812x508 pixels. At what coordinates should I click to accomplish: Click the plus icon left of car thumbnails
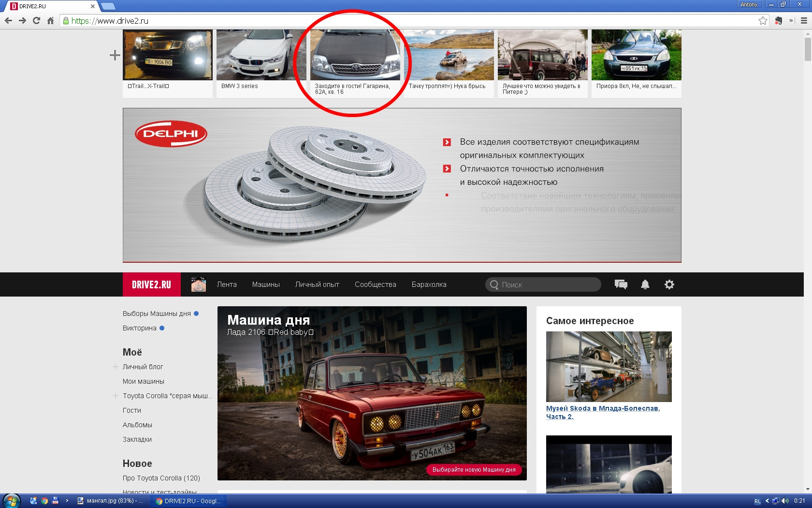point(115,55)
